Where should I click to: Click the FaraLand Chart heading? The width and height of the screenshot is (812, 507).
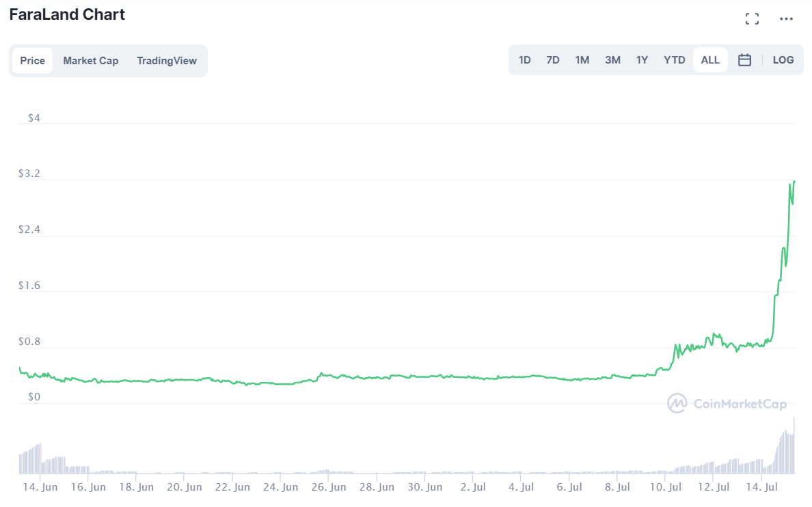[67, 14]
